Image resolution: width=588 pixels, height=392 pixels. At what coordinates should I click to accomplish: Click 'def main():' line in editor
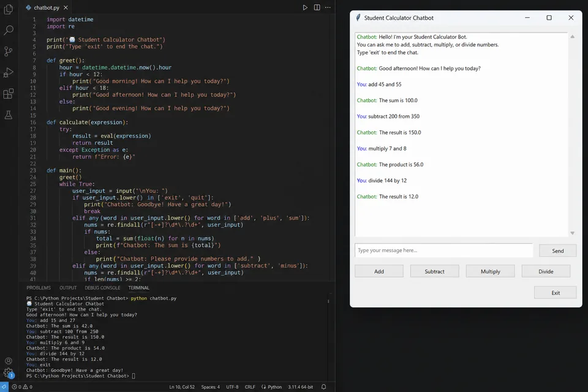tap(64, 170)
